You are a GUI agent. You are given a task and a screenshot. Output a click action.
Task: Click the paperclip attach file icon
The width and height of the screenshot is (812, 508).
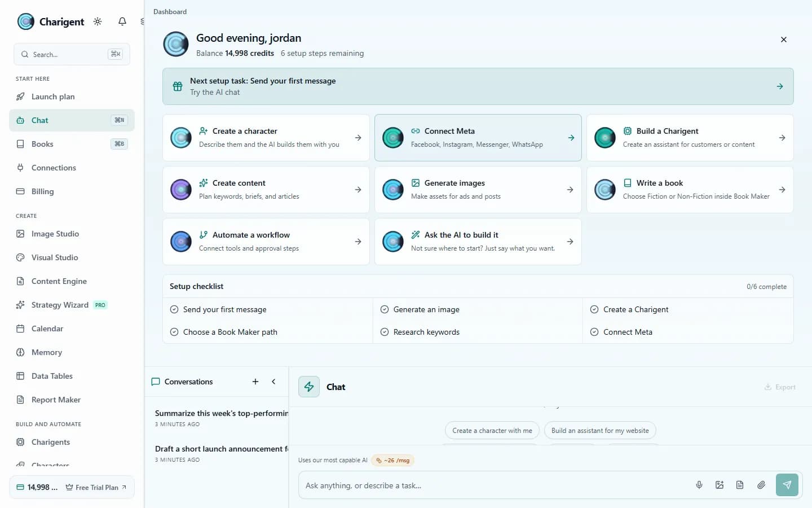click(761, 485)
